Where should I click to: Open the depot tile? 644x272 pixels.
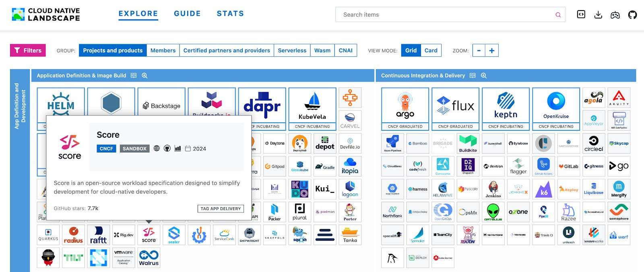pos(325,143)
